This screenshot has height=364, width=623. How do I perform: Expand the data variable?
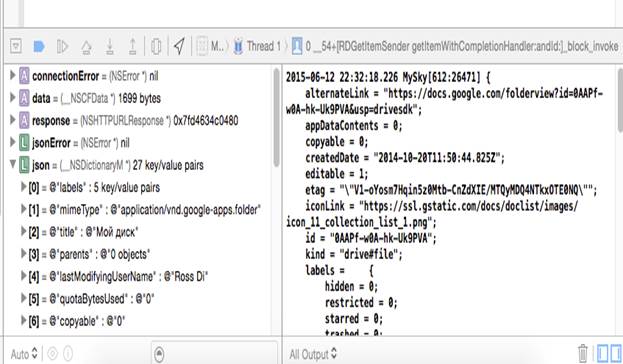pyautogui.click(x=13, y=97)
